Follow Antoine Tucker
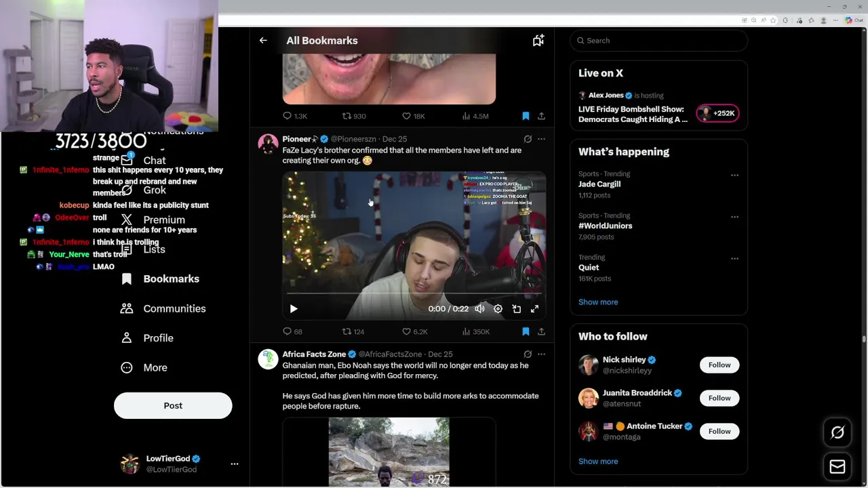Image resolution: width=868 pixels, height=488 pixels. pos(719,431)
